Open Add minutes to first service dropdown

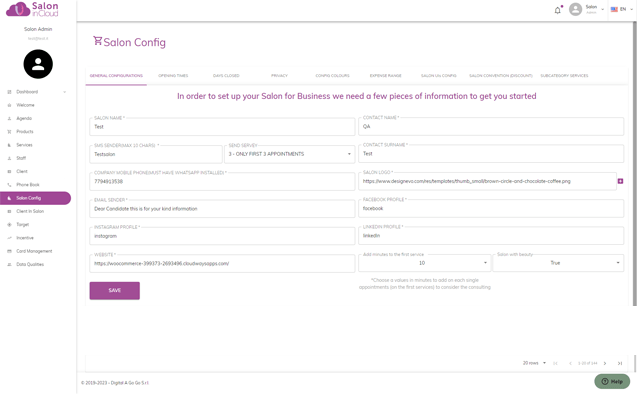point(424,263)
